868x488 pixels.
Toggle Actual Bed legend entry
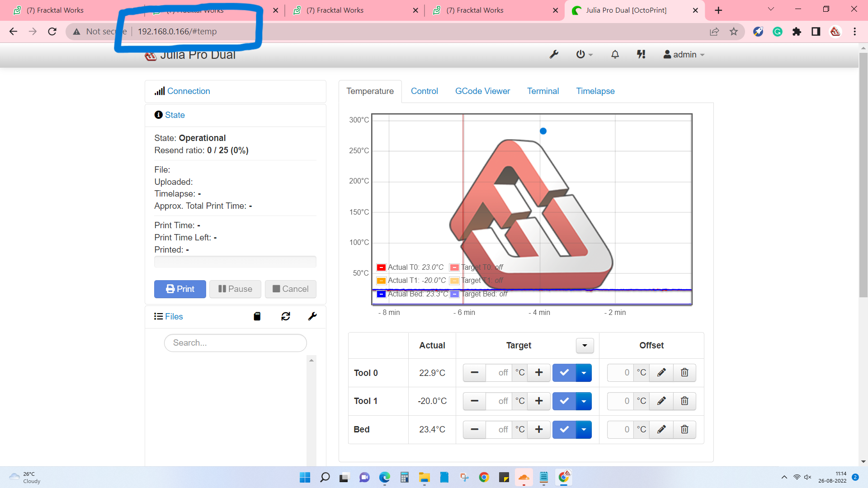[411, 294]
